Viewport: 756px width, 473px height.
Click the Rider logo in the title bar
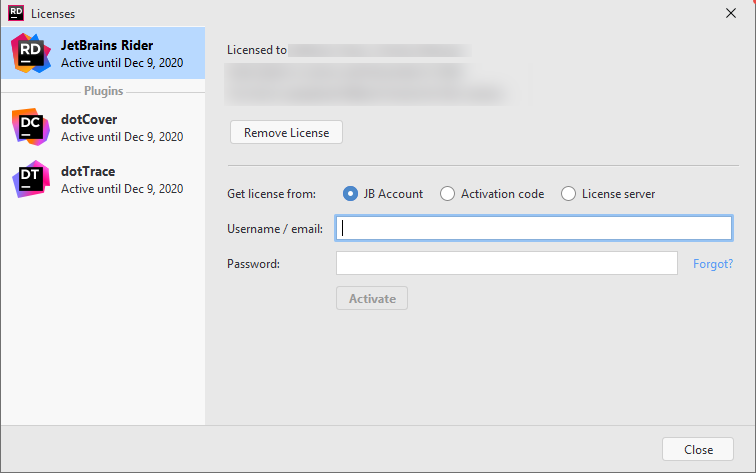point(15,13)
